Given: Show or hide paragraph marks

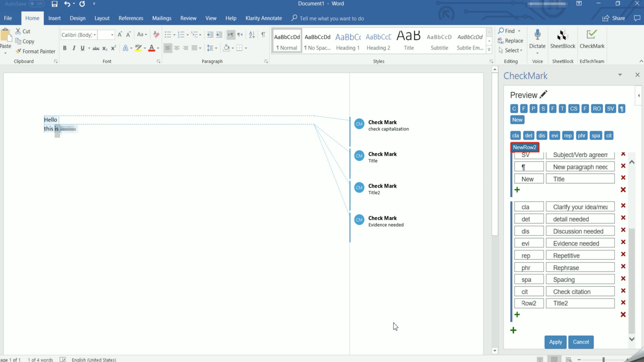Looking at the screenshot, I should (x=263, y=35).
